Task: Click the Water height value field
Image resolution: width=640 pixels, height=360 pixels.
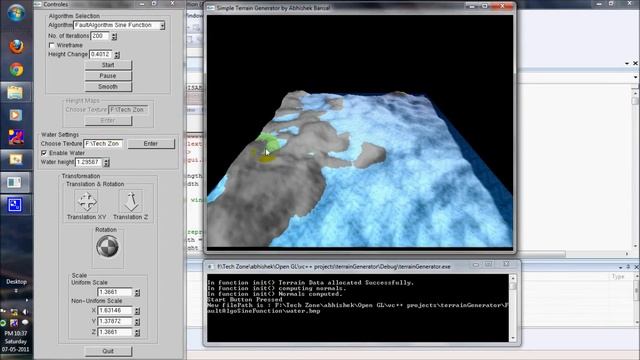Action: click(89, 162)
